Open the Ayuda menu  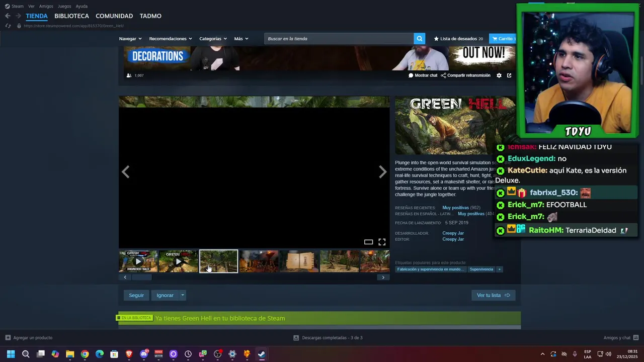pos(82,6)
